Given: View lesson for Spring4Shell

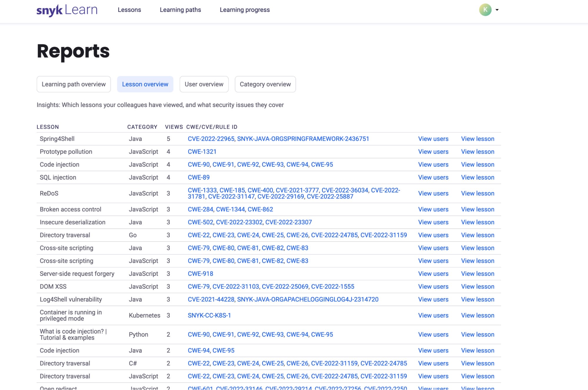Looking at the screenshot, I should 478,139.
